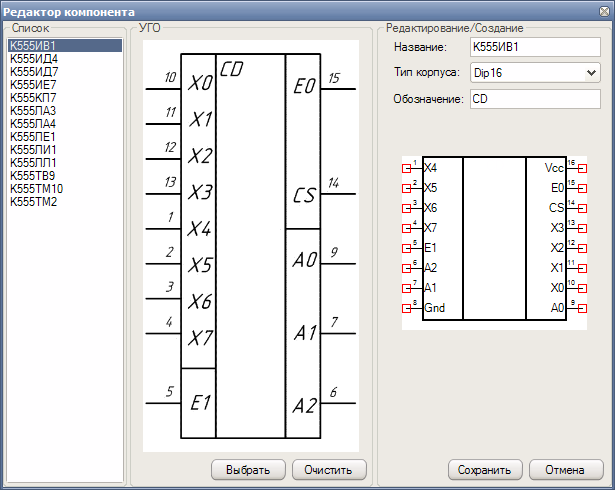Viewport: 615px width, 490px height.
Task: Click pin 2 red marker on the X5 line
Action: 406,189
